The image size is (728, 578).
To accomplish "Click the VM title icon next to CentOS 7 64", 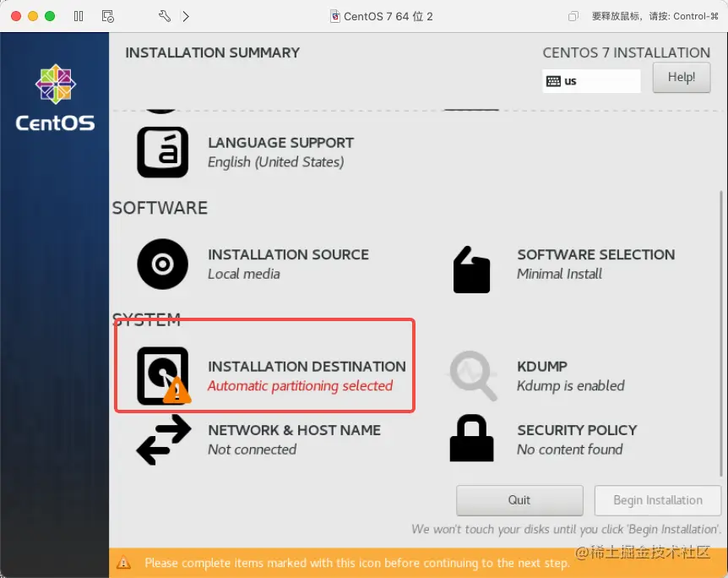I will click(x=334, y=17).
